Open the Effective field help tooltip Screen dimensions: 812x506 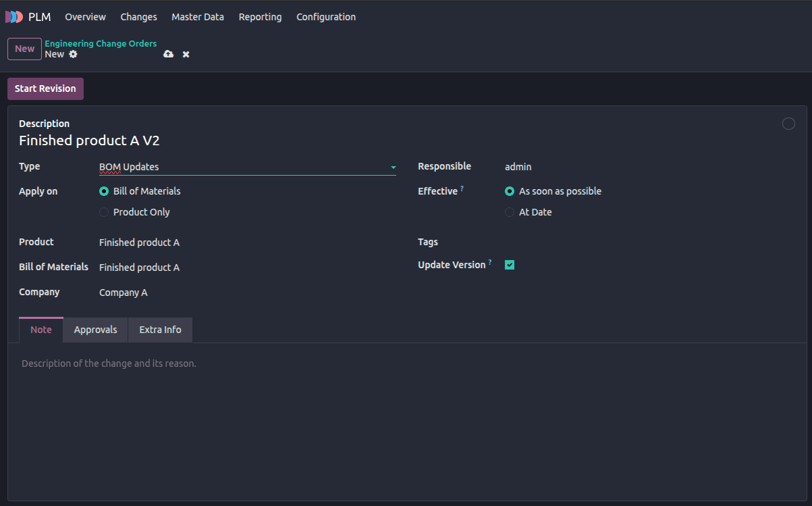(x=462, y=189)
